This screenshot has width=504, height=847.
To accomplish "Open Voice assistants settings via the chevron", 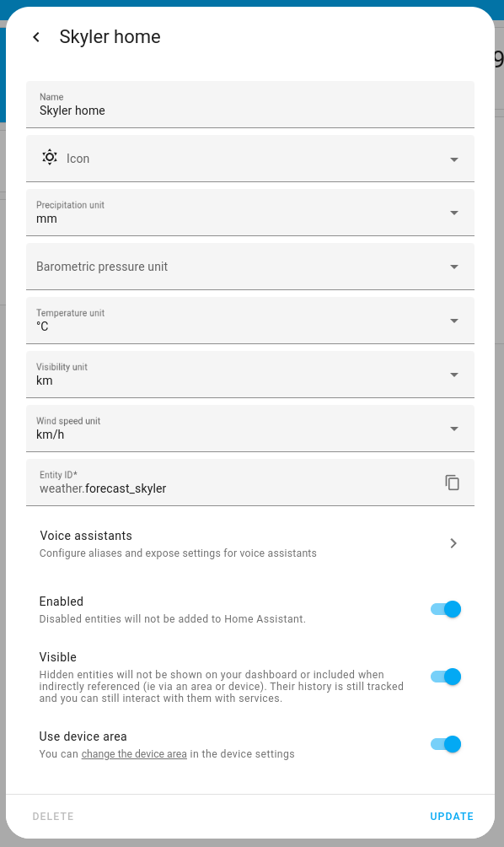I will (x=453, y=543).
